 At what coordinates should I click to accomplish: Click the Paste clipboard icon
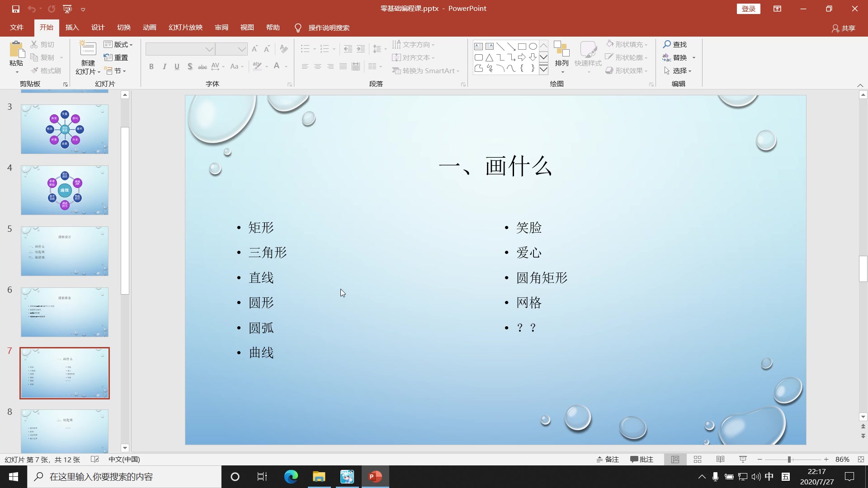coord(16,49)
